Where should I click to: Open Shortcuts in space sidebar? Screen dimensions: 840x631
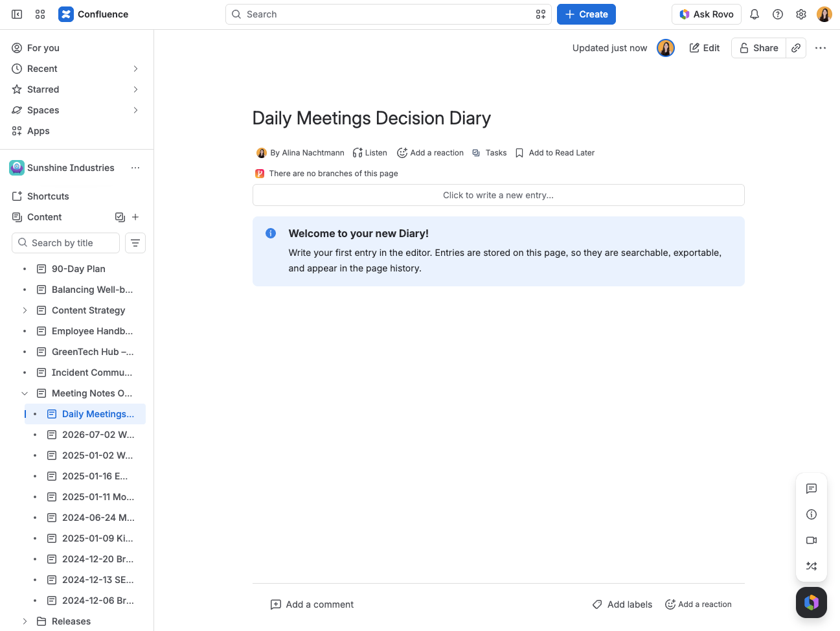pyautogui.click(x=76, y=196)
